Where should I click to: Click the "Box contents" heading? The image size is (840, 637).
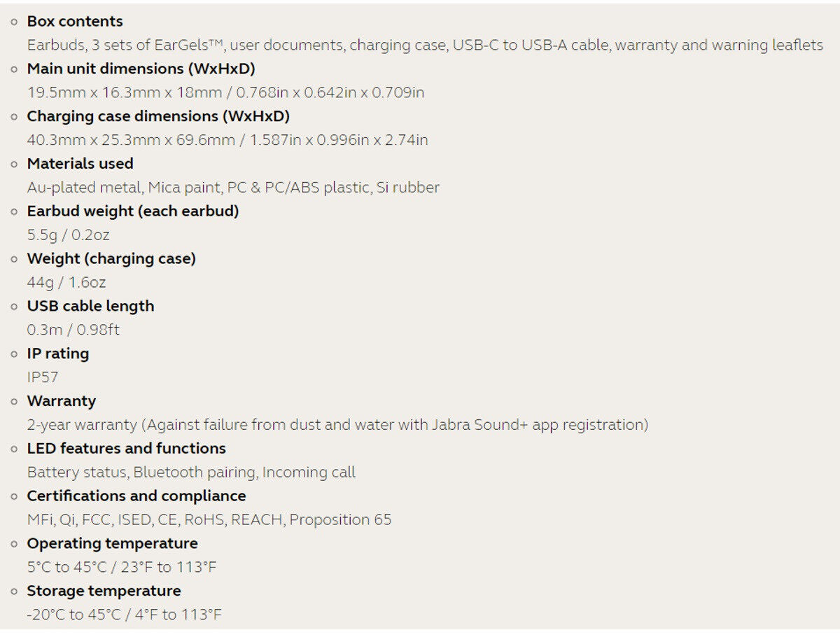coord(74,22)
